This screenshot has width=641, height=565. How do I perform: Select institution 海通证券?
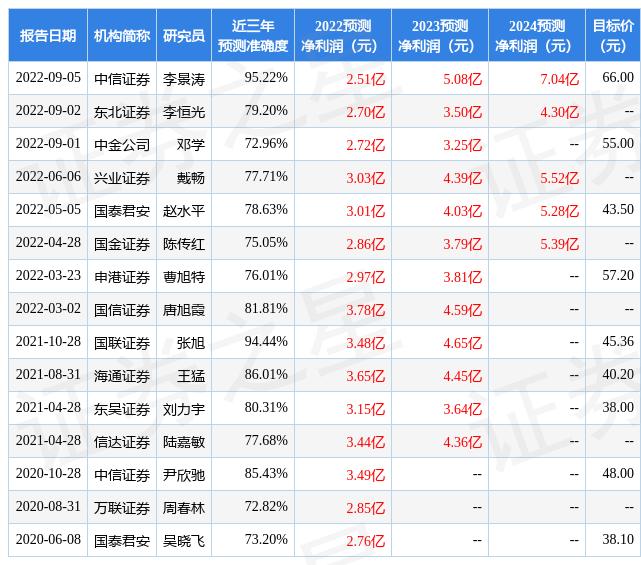coord(122,377)
